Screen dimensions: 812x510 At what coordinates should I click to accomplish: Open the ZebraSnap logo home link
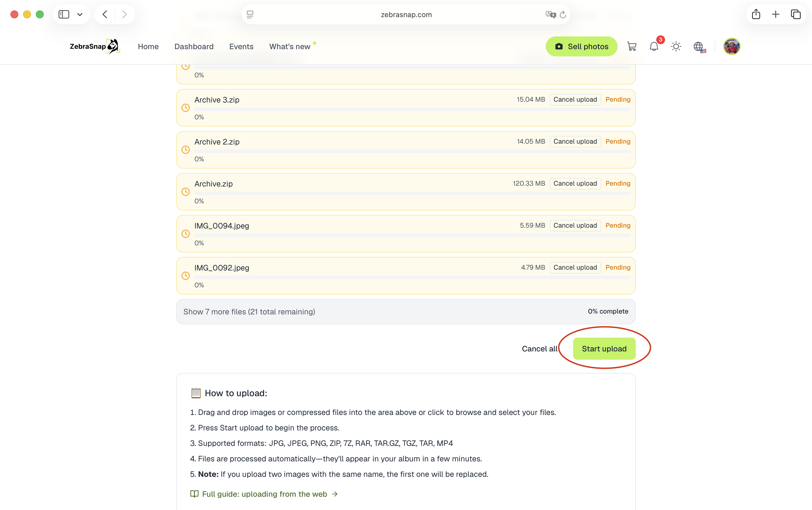click(95, 46)
